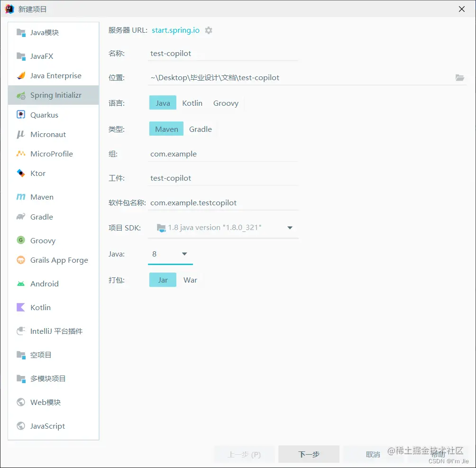Select Quarkus project type label

[x=44, y=115]
